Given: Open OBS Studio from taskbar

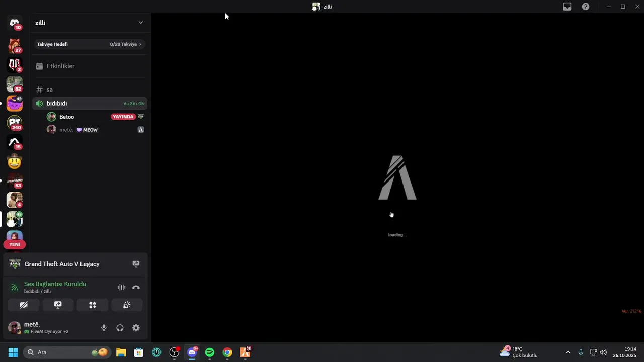Looking at the screenshot, I should pos(174,352).
